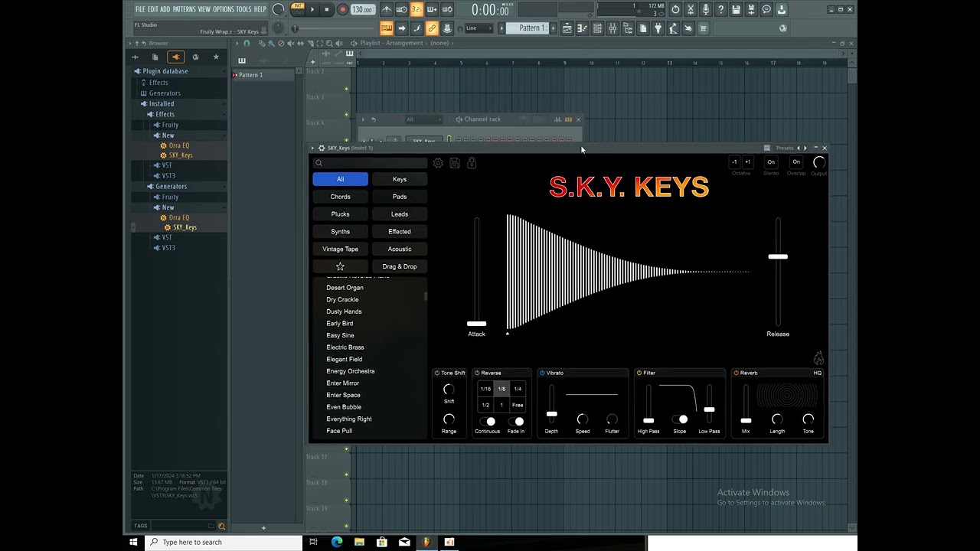Viewport: 980px width, 551px height.
Task: Click the Vibrato Depth slider handle
Action: [551, 414]
